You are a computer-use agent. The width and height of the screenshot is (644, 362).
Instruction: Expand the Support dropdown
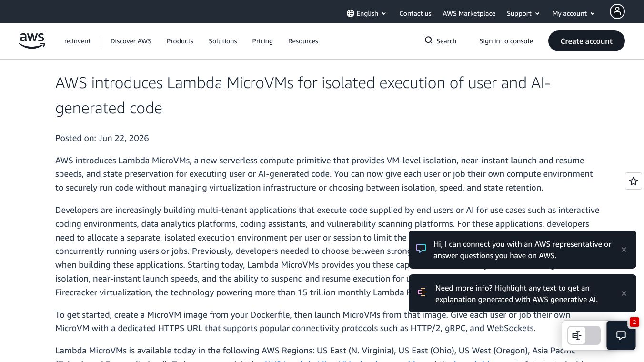click(x=523, y=13)
